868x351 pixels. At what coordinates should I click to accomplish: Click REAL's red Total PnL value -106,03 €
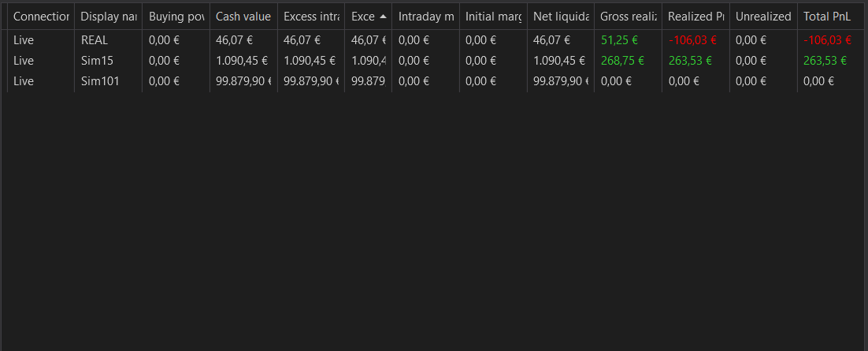tap(827, 40)
